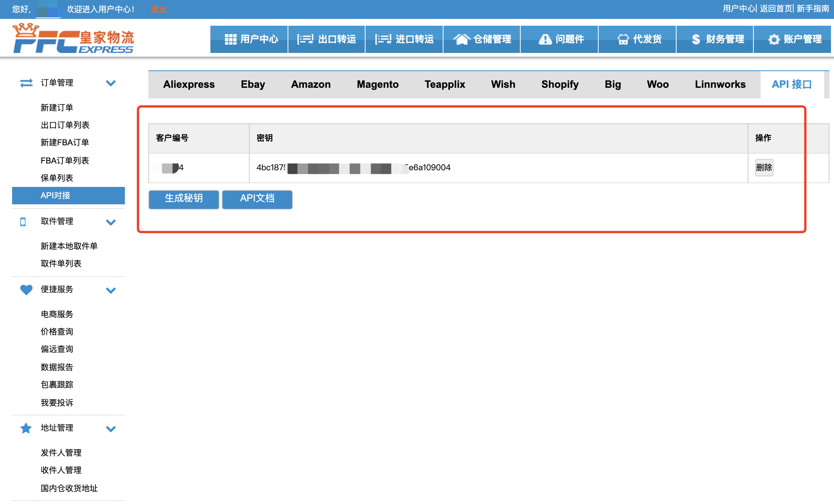
Task: Open 账户管理 gear icon menu
Action: click(x=774, y=39)
